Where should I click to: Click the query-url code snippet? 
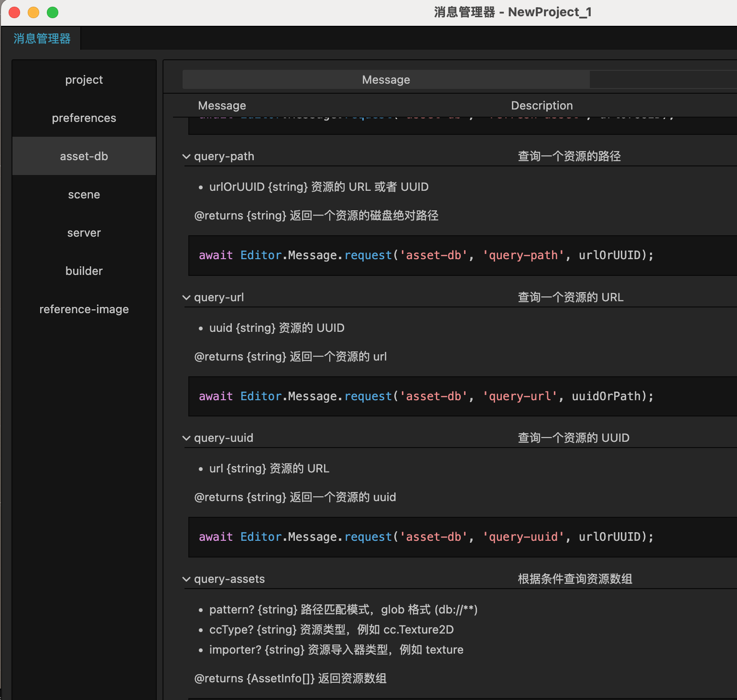[463, 396]
